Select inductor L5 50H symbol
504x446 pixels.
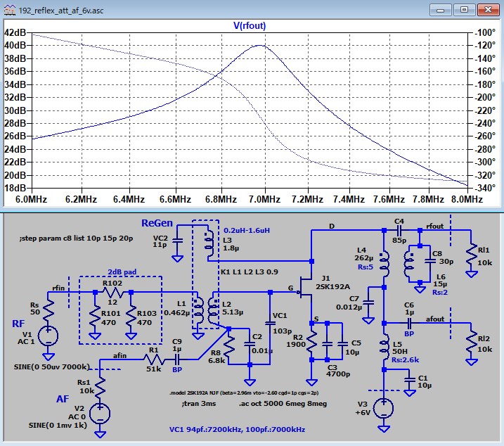coord(384,347)
